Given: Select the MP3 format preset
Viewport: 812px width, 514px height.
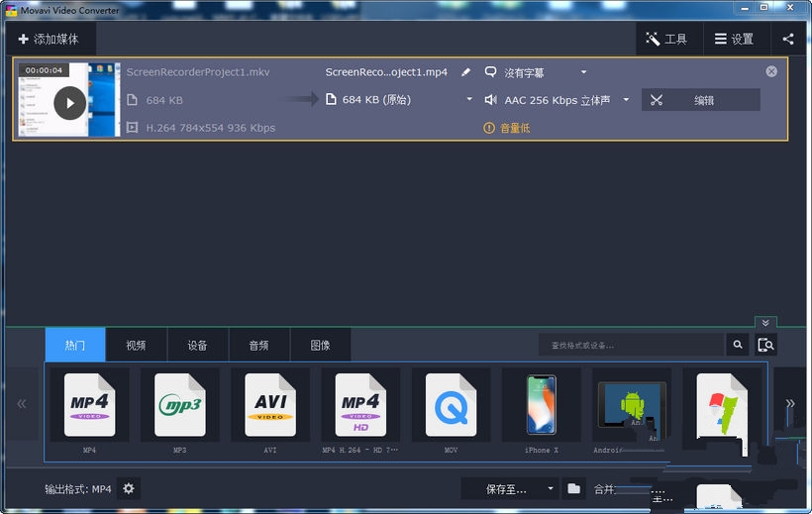Looking at the screenshot, I should [x=179, y=405].
